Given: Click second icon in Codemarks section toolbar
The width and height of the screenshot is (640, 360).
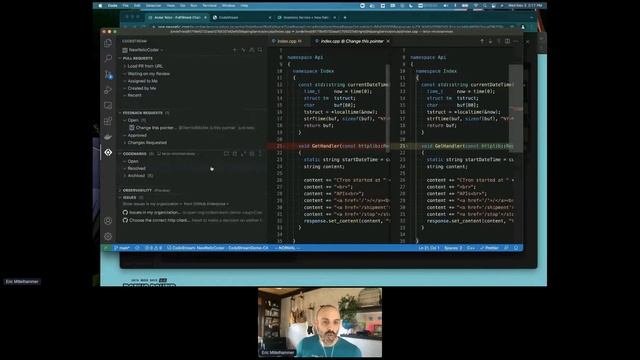Looking at the screenshot, I should coord(235,154).
